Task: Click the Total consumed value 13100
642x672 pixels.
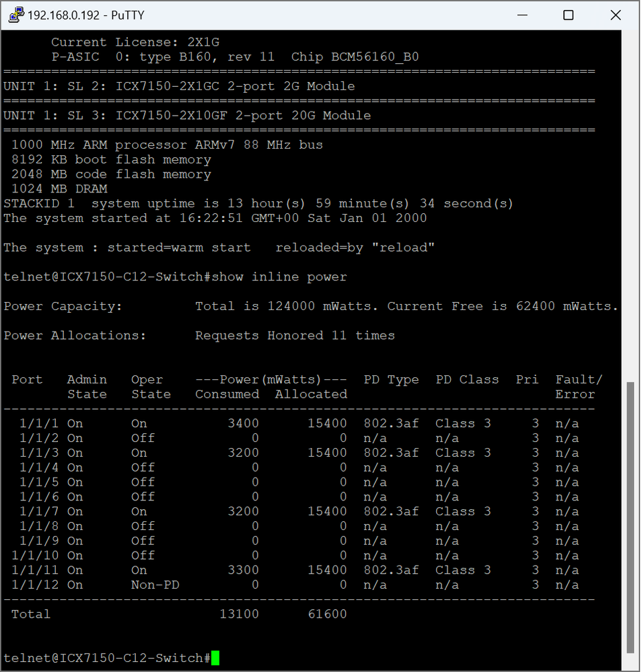Action: [240, 614]
